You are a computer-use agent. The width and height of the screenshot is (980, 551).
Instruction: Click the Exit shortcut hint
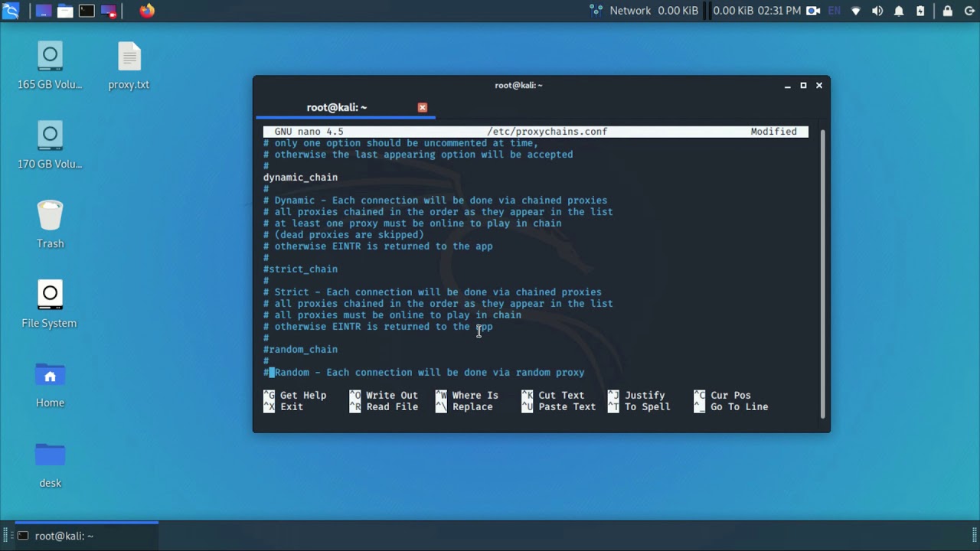tap(283, 407)
